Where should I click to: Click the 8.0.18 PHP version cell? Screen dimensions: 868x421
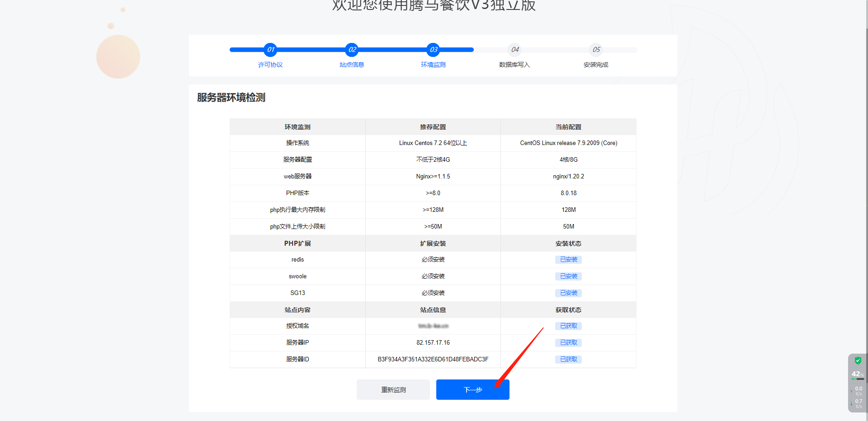pyautogui.click(x=568, y=193)
